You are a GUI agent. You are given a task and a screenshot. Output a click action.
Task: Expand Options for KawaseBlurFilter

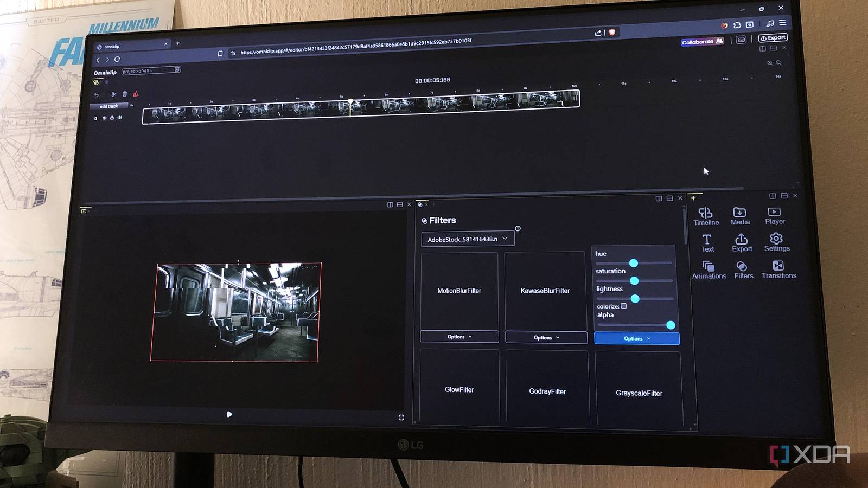(546, 337)
